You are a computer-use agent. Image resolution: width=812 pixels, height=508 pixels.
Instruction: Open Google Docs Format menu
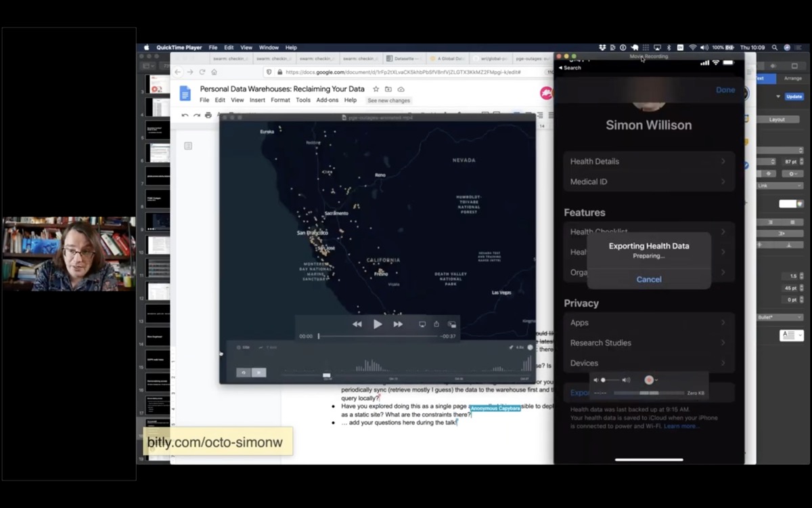(280, 100)
